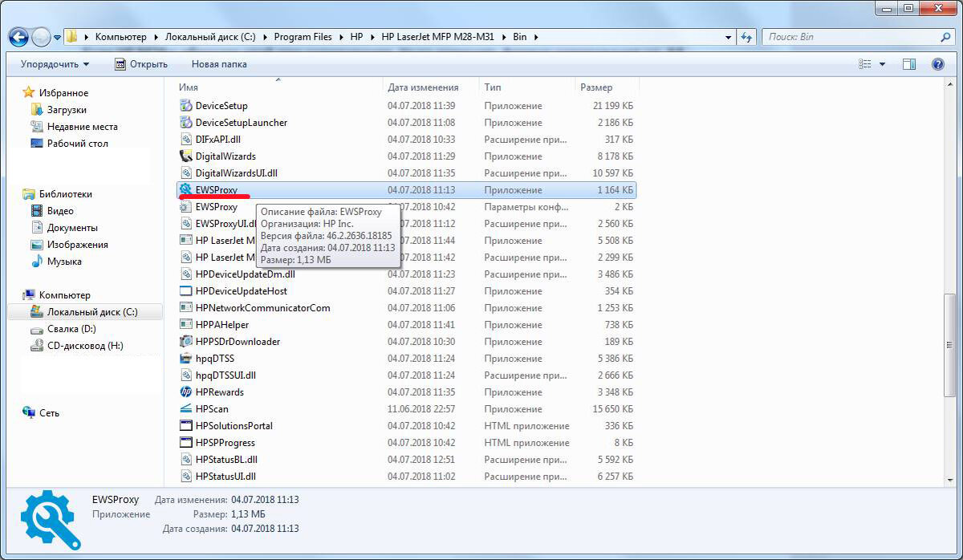Open the Упорядочить dropdown menu
This screenshot has height=560, width=963.
55,64
